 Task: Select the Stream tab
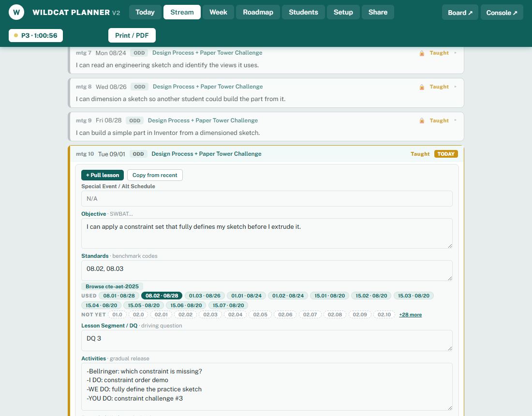click(182, 12)
